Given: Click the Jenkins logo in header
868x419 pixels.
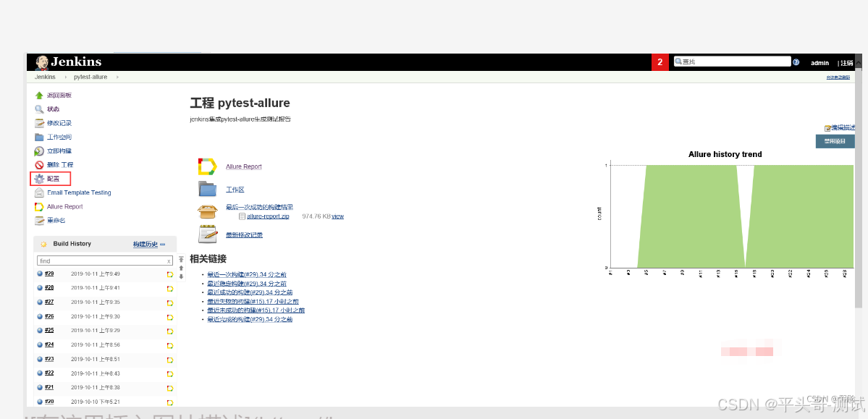Looking at the screenshot, I should (x=69, y=62).
